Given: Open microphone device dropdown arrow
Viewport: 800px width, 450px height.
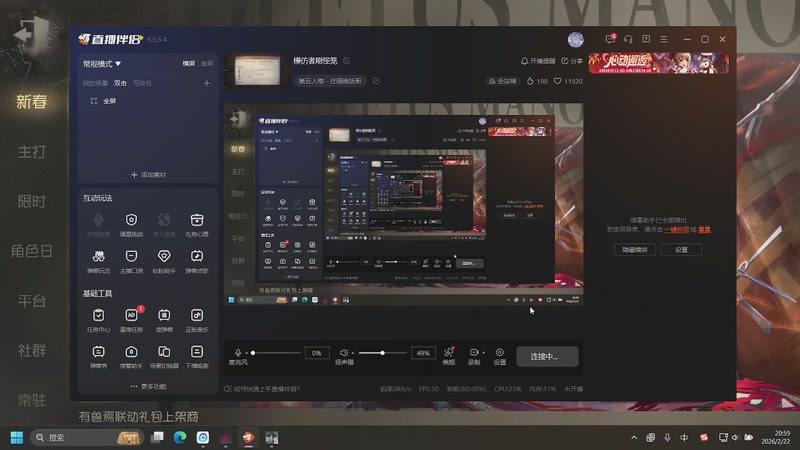Looking at the screenshot, I should (x=246, y=353).
